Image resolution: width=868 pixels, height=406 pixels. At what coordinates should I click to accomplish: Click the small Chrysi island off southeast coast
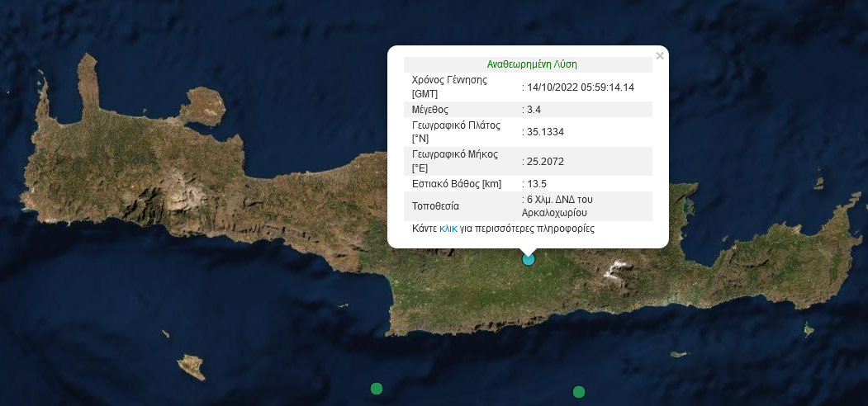tap(678, 354)
